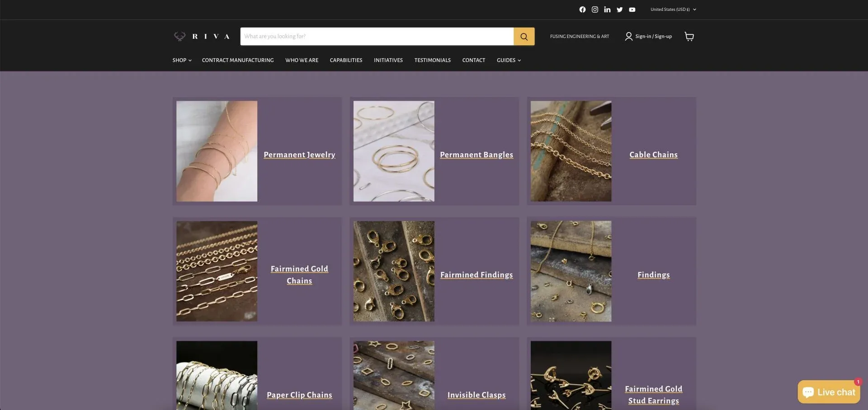Open the Permanent Jewelry collection link
The height and width of the screenshot is (410, 868).
click(x=299, y=155)
